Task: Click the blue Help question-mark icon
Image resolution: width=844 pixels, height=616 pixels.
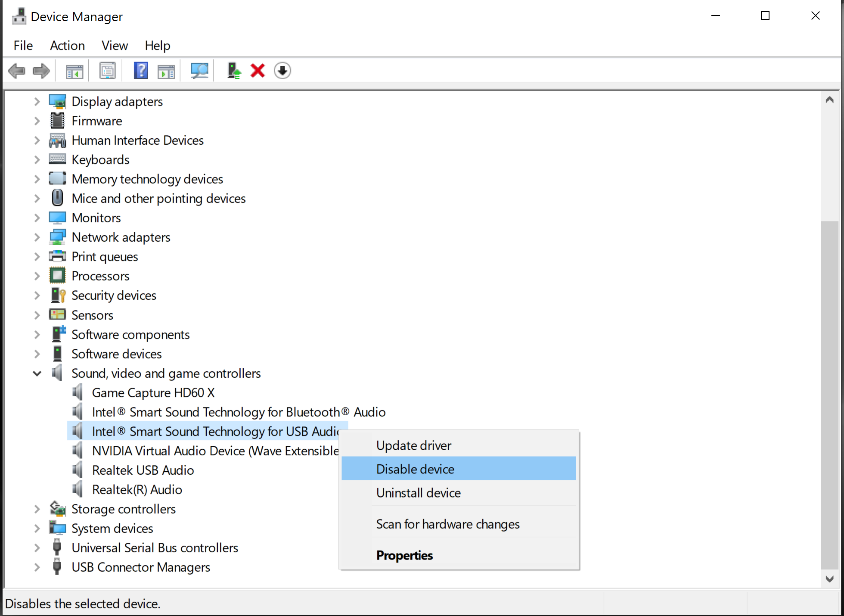Action: [141, 71]
